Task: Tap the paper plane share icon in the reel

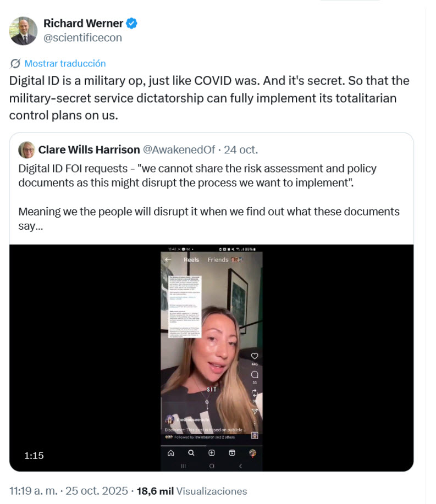Action: click(254, 411)
